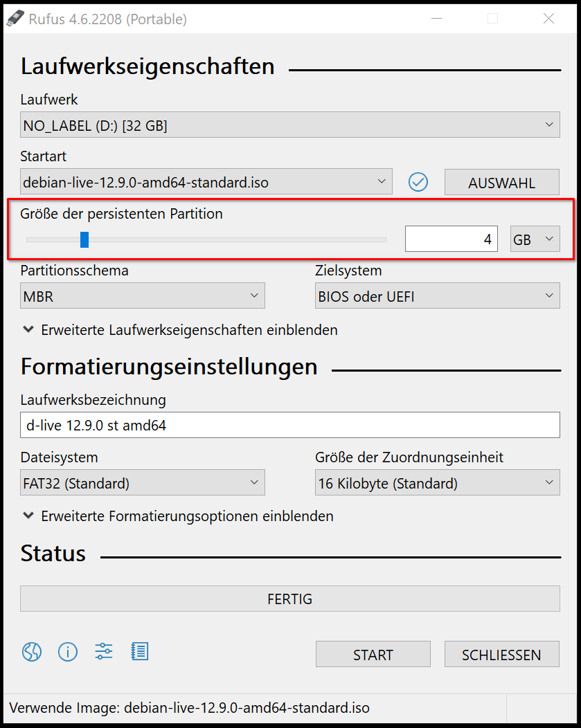
Task: Click the checksum checkmark icon
Action: [x=418, y=182]
